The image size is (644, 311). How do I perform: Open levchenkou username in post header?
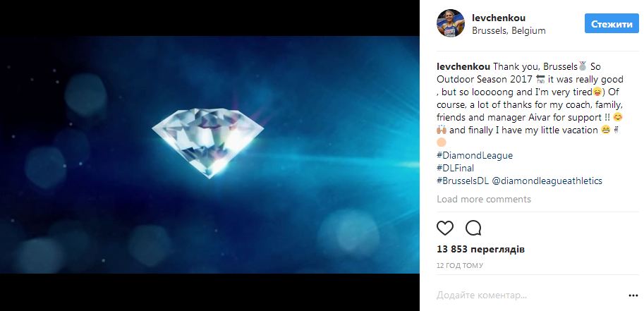tap(498, 18)
